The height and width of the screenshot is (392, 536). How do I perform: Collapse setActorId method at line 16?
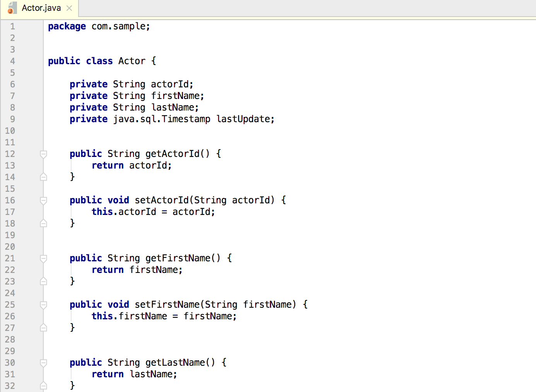44,201
